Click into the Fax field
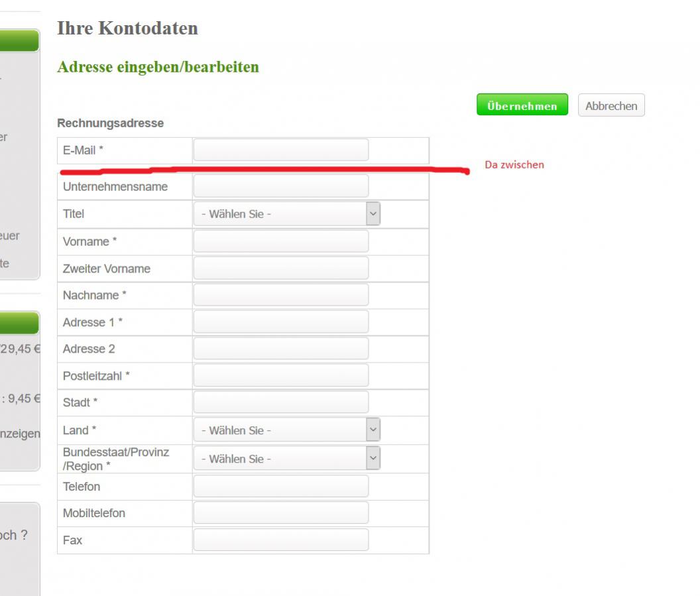 [280, 540]
